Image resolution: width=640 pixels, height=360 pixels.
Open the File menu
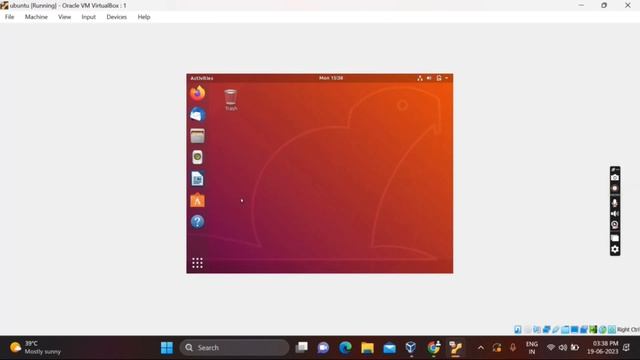(9, 17)
